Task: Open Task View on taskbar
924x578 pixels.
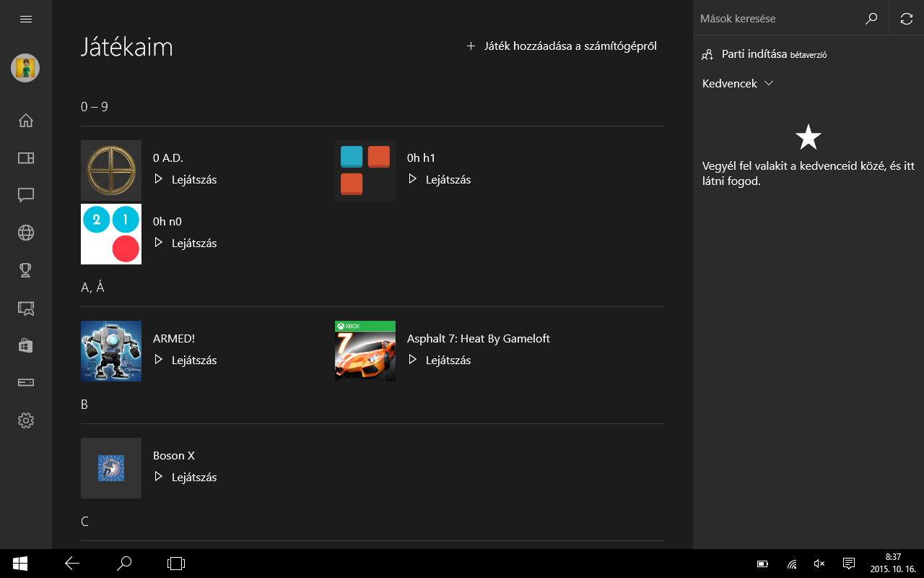Action: pyautogui.click(x=176, y=564)
